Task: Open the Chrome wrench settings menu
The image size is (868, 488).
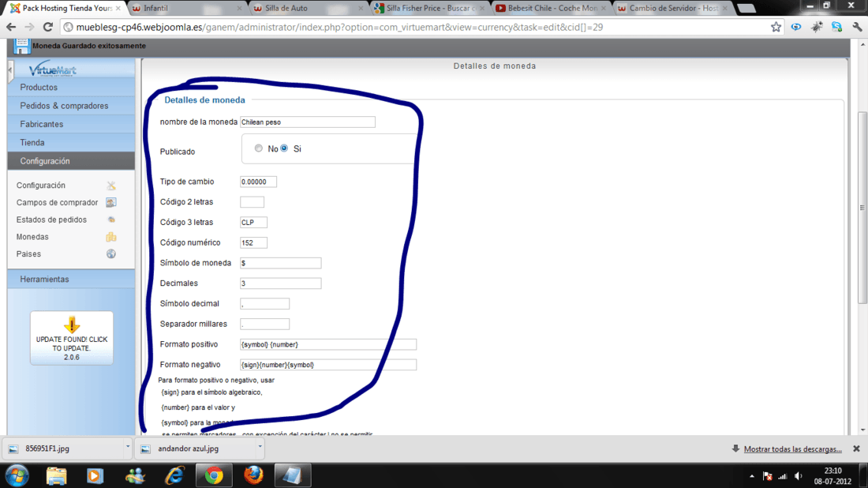Action: [857, 27]
